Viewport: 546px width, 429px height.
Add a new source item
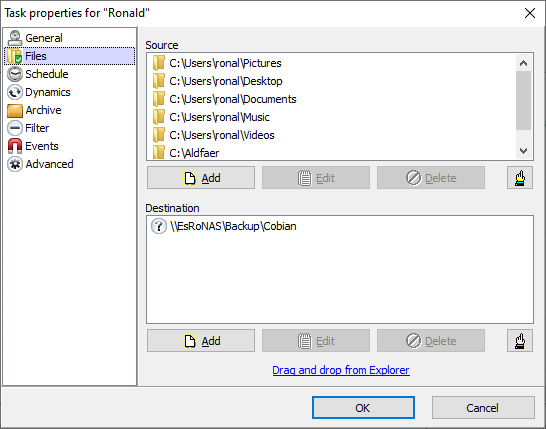pyautogui.click(x=201, y=178)
